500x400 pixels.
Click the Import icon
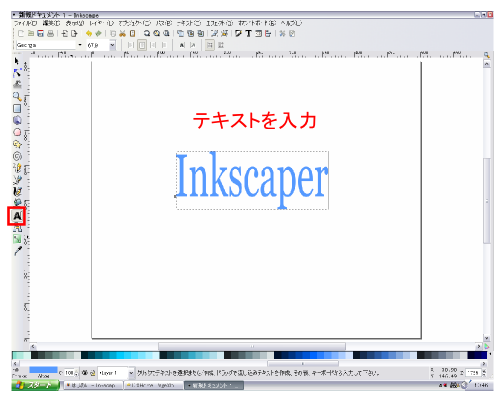(x=65, y=33)
